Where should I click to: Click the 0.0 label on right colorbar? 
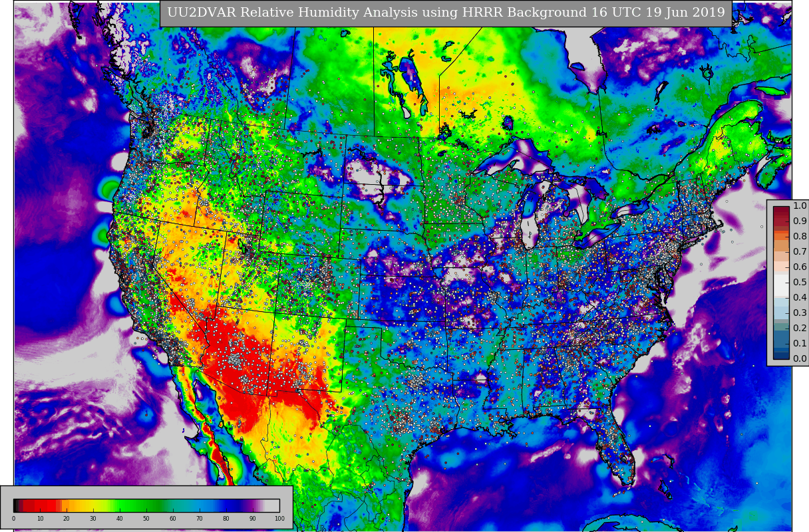[800, 359]
